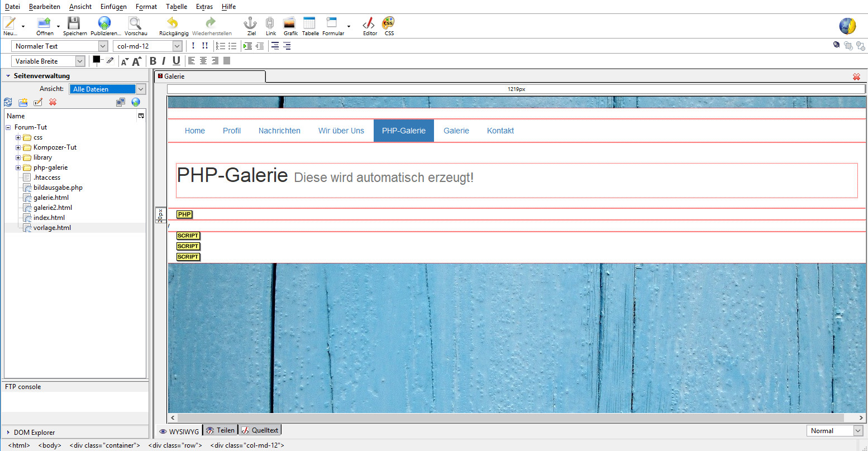The width and height of the screenshot is (868, 451).
Task: Click the horizontal scrollbar of the editor
Action: pyautogui.click(x=511, y=418)
